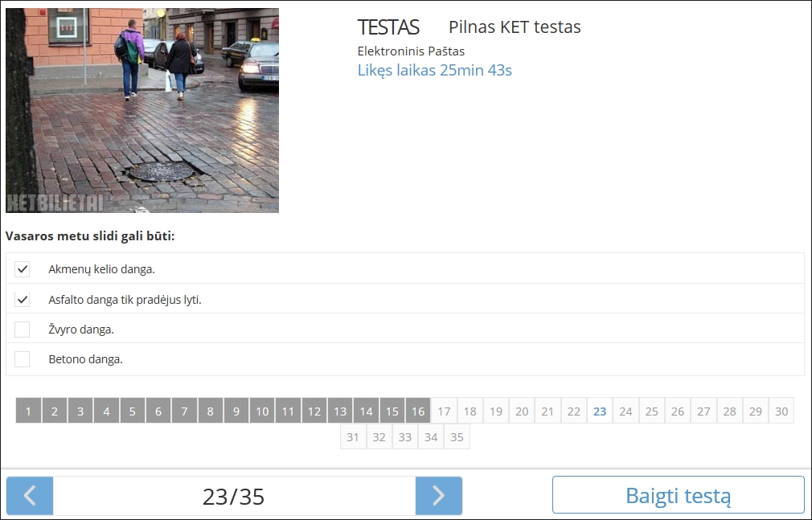Navigate to question 24
This screenshot has width=812, height=520.
coord(625,411)
